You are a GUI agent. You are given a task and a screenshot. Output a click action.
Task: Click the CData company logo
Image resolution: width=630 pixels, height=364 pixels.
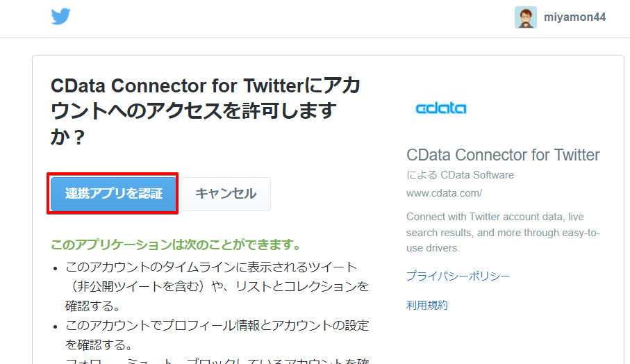pyautogui.click(x=440, y=108)
